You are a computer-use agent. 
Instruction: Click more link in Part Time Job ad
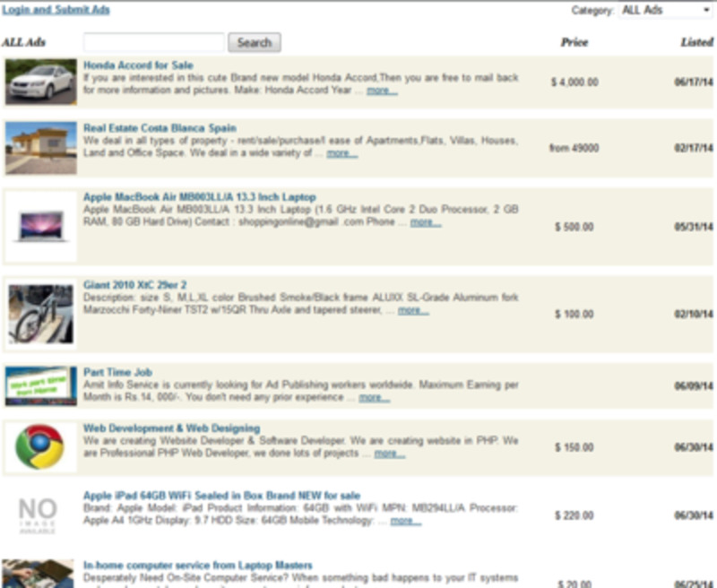(375, 397)
